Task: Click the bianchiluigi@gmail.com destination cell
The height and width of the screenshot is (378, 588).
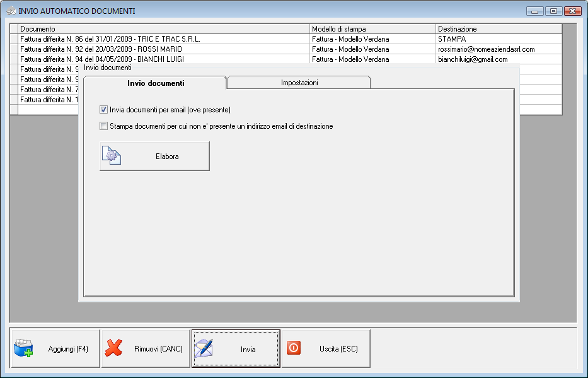Action: [473, 59]
